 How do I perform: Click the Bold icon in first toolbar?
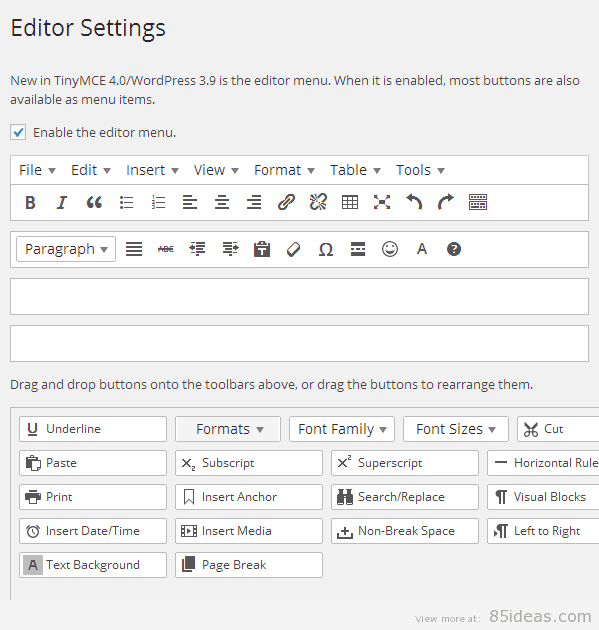tap(30, 202)
